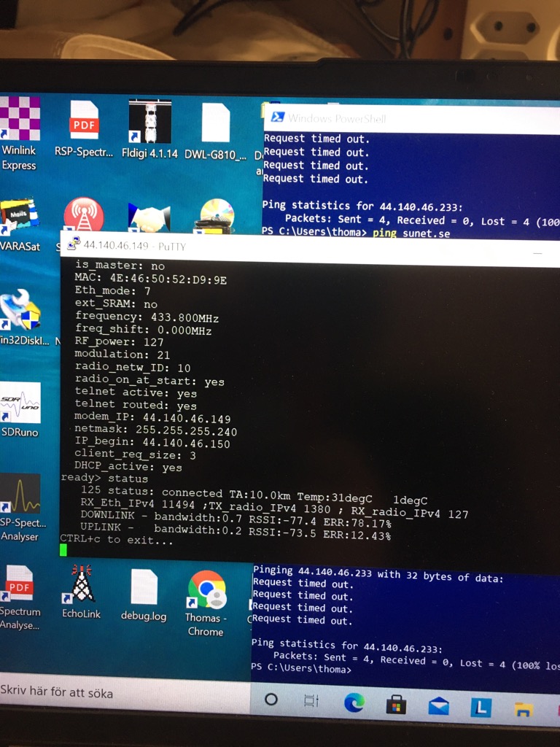Open the Thomas - Chrome shortcut
The image size is (560, 747).
(206, 589)
